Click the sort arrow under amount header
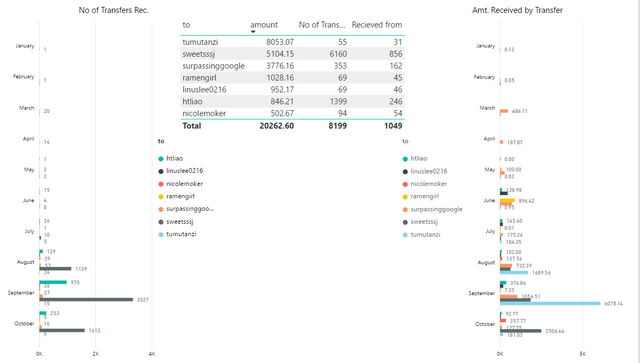This screenshot has width=640, height=363. [x=253, y=32]
